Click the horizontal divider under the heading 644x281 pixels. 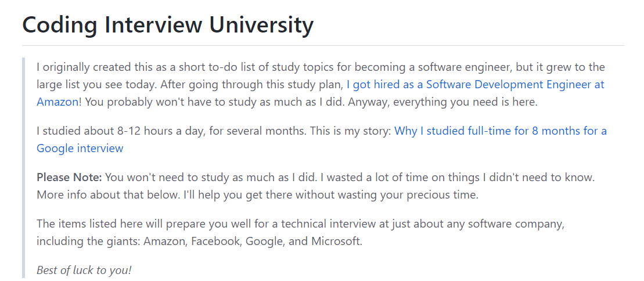coord(323,45)
